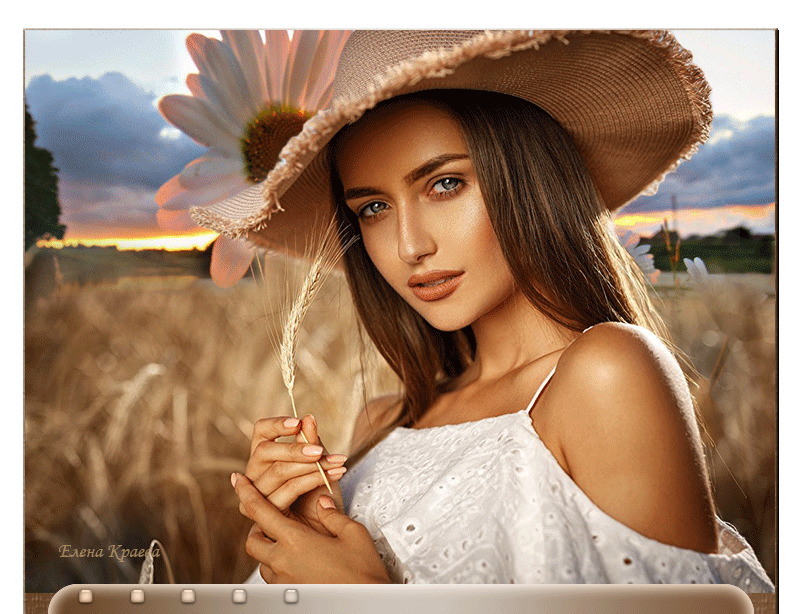Screen dimensions: 800x614
Task: Click the woman's clasped hands
Action: coord(290,490)
